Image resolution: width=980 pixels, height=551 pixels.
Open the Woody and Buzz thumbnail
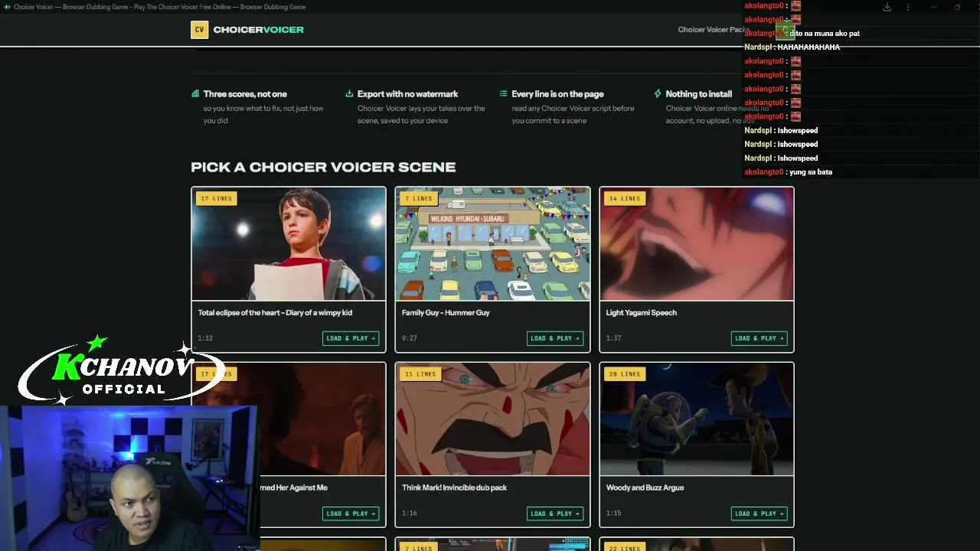pos(697,419)
